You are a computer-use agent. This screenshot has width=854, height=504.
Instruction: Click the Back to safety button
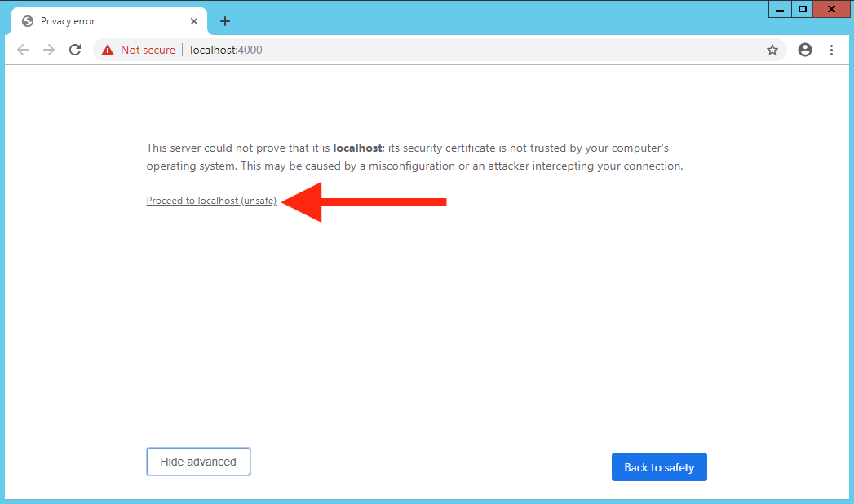pos(659,467)
